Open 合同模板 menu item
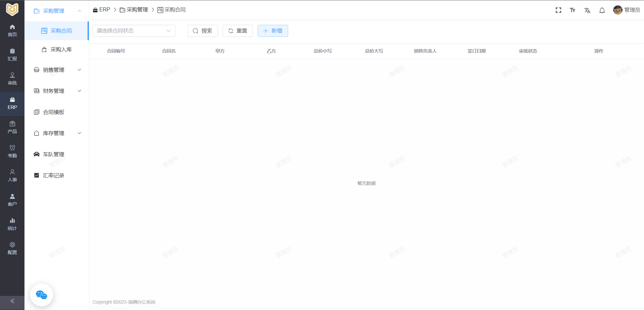 point(53,112)
